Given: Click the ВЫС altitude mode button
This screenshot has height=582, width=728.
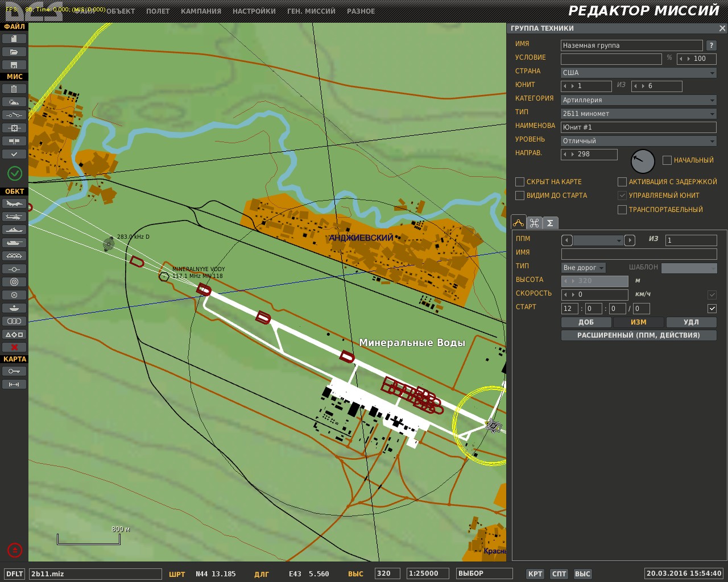Looking at the screenshot, I should (x=582, y=574).
